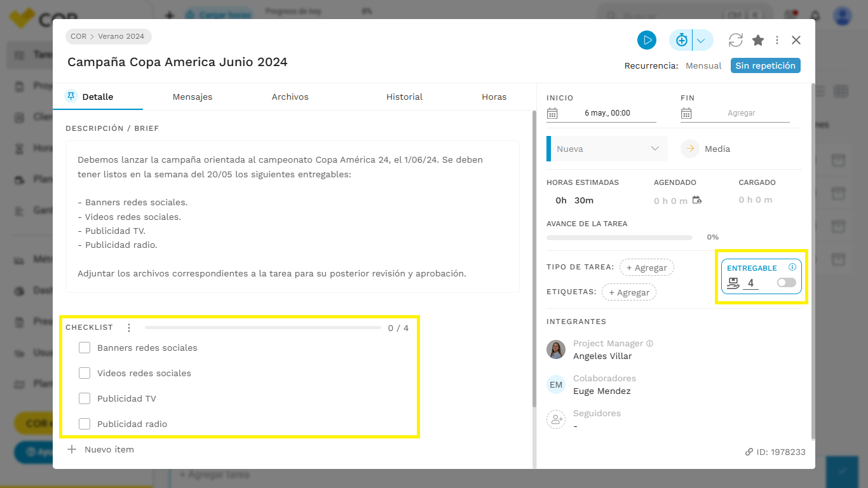The image size is (868, 488).
Task: Click the Entregable info icon
Action: point(792,267)
